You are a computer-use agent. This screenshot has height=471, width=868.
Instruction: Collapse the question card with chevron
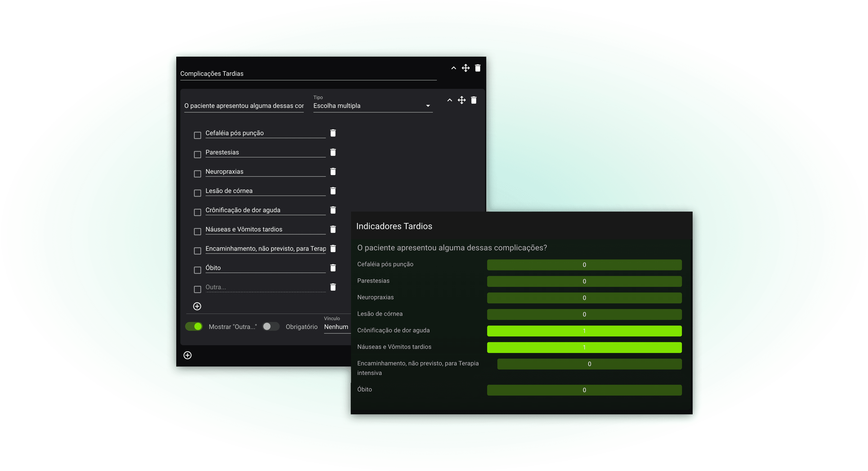[449, 100]
